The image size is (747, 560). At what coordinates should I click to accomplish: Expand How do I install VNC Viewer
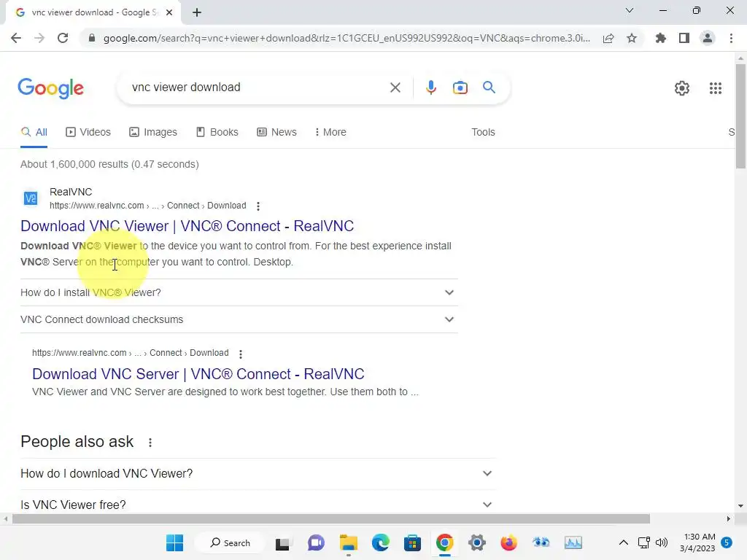tap(239, 292)
